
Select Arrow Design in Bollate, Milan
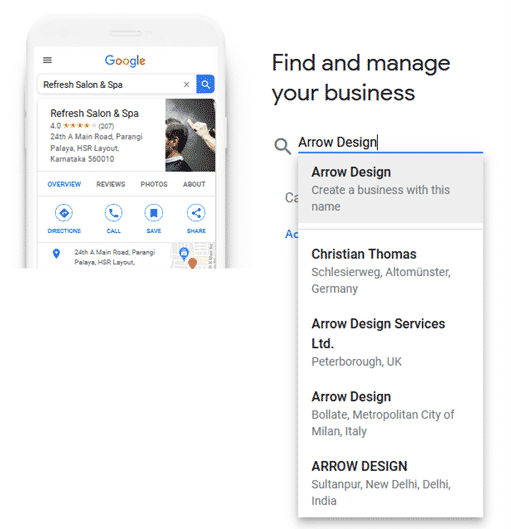coord(391,413)
